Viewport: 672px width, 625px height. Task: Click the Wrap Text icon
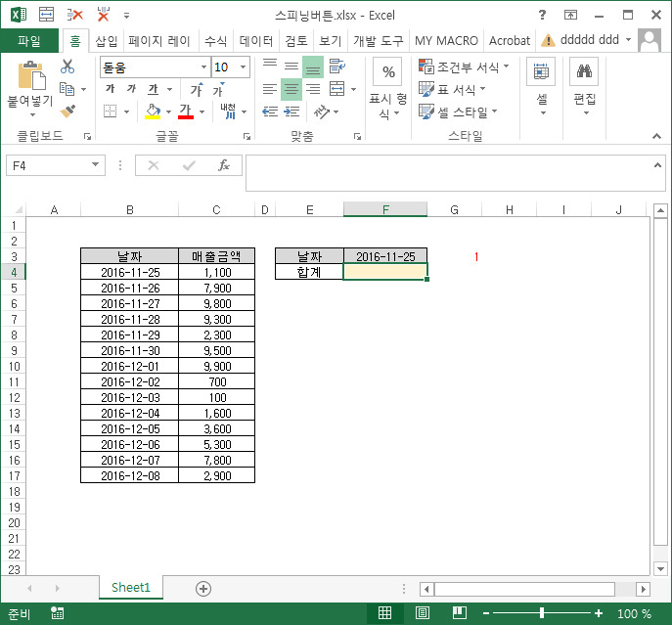[x=336, y=67]
